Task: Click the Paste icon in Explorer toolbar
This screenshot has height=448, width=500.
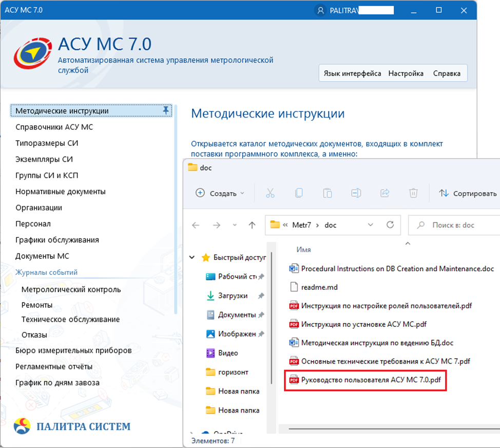Action: (328, 193)
